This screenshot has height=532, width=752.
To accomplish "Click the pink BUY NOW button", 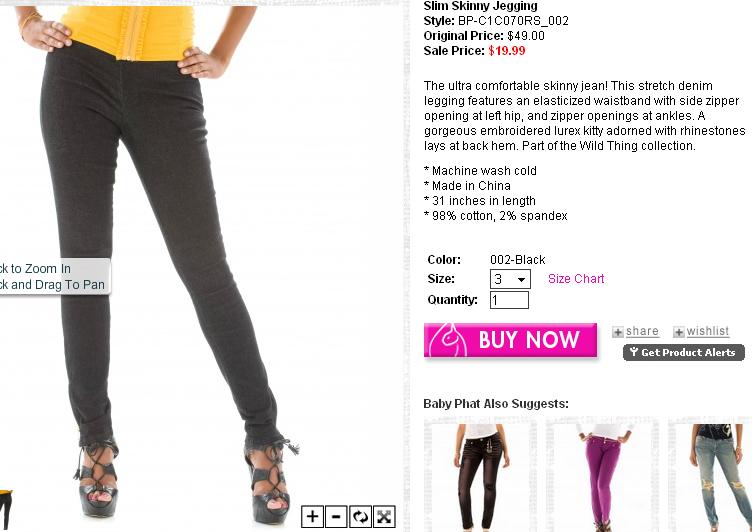I will coord(510,340).
